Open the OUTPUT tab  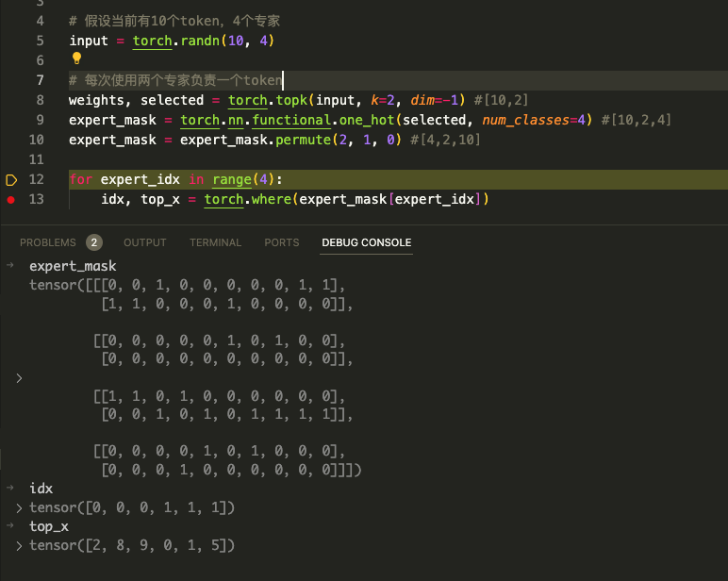click(144, 242)
